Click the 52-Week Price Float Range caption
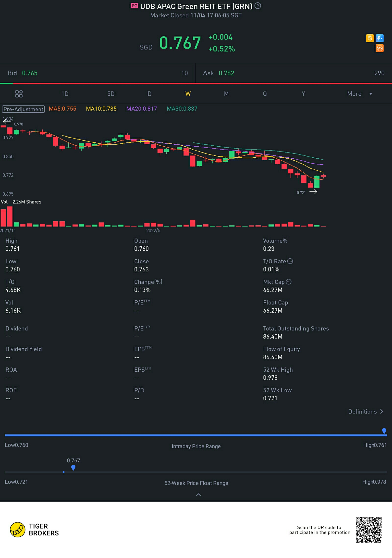Image resolution: width=392 pixels, height=558 pixels. tap(196, 483)
